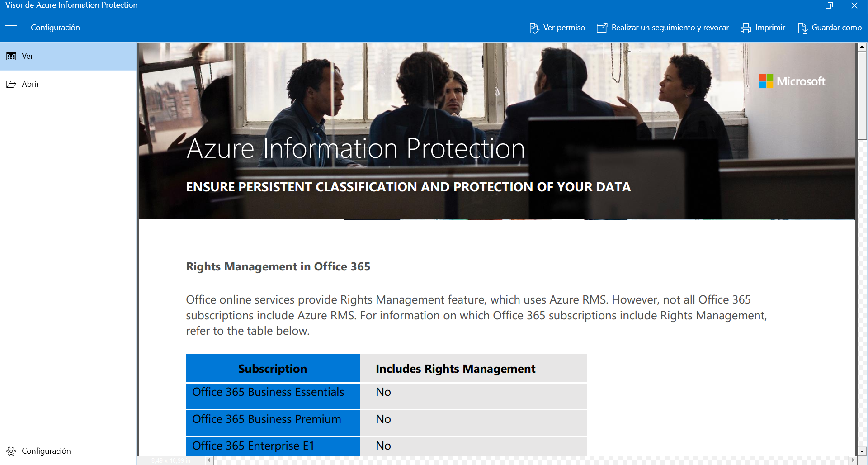Click the vertical scrollbar thumb
868x465 pixels.
(862, 90)
